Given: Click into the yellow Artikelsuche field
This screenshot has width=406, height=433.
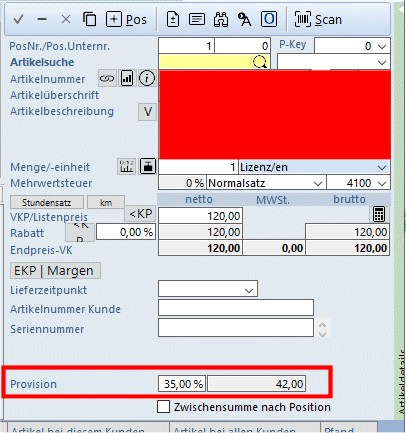Looking at the screenshot, I should [x=214, y=62].
